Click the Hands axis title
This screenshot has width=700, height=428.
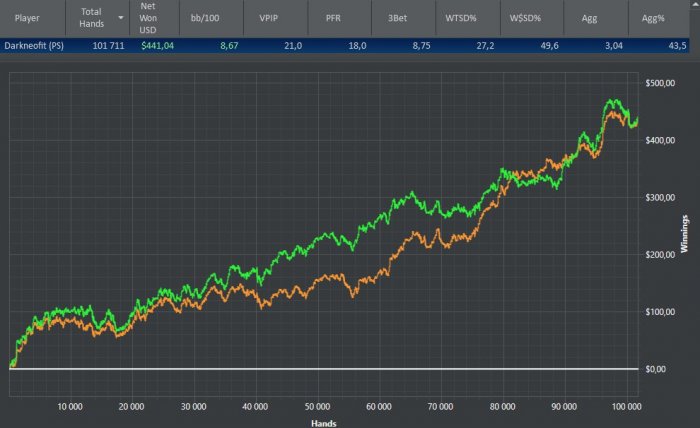click(324, 423)
